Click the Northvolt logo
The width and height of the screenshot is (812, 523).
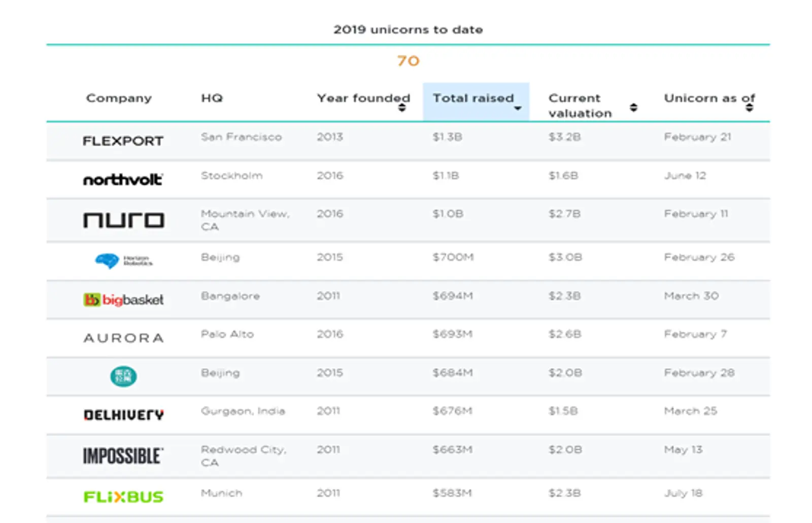tap(123, 180)
